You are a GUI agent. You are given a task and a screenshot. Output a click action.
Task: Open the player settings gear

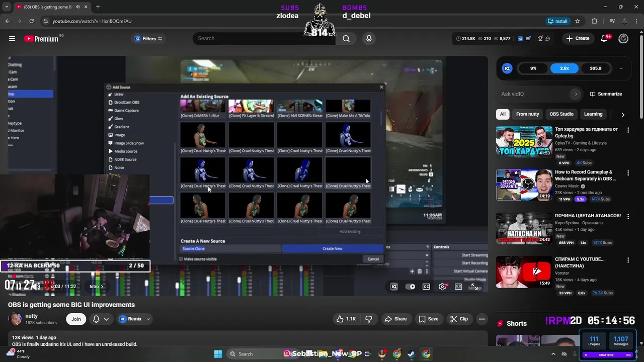pos(443,287)
